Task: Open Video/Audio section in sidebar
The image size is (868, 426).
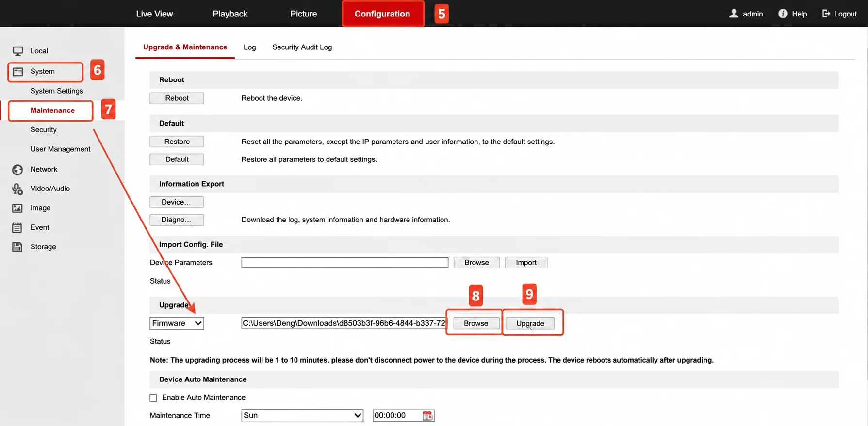Action: coord(50,189)
